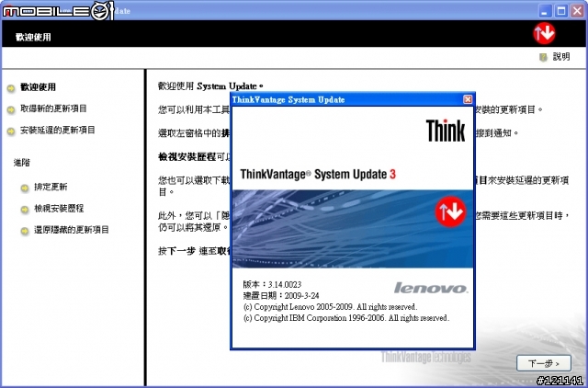Click the build date text 2009-3-24
Screen dimensions: 588x388
point(301,296)
